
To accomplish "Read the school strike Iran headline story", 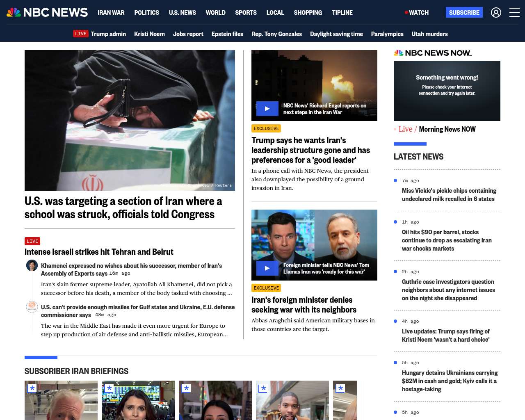I will (x=123, y=208).
